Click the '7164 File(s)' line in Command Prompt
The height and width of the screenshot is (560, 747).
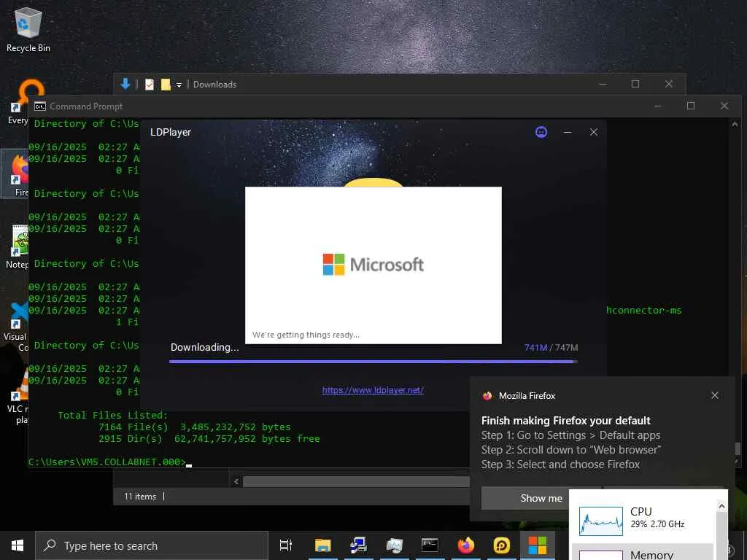coord(194,427)
